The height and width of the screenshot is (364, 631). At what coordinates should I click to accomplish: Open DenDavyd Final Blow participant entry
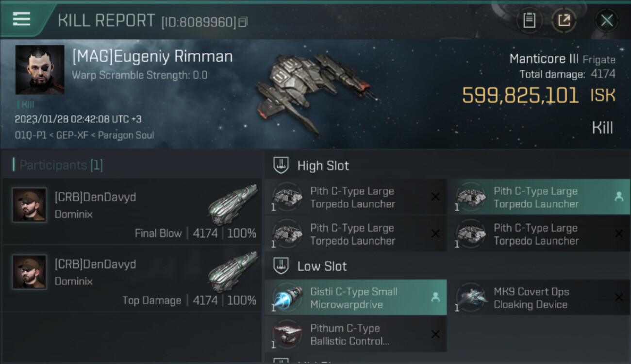coord(132,211)
